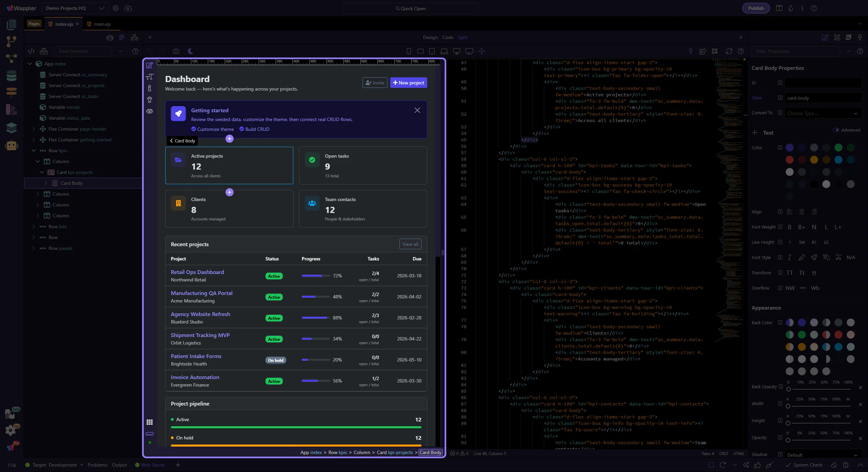Open the Demo Projects HQ dropdown
The height and width of the screenshot is (472, 868).
point(75,8)
